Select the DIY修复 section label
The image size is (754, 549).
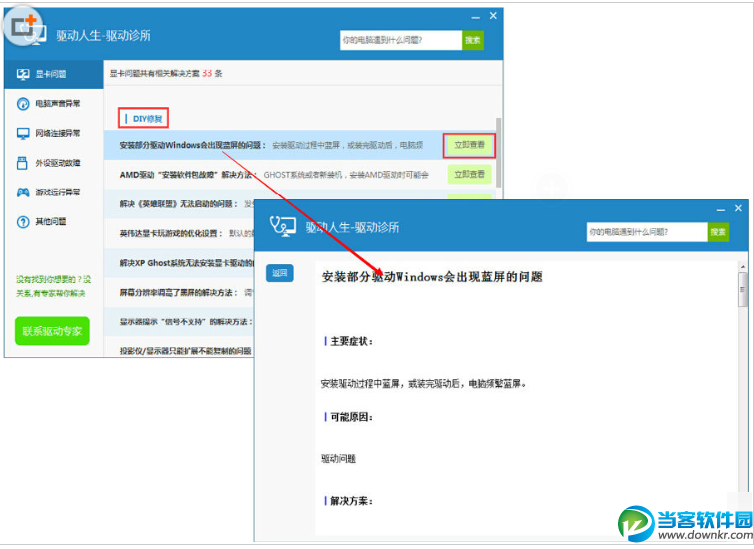click(144, 118)
